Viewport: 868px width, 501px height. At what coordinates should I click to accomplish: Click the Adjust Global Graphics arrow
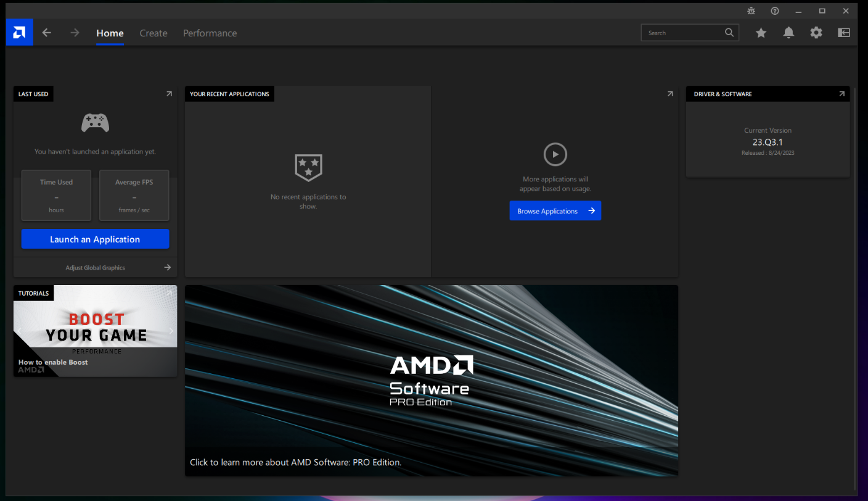(x=167, y=268)
